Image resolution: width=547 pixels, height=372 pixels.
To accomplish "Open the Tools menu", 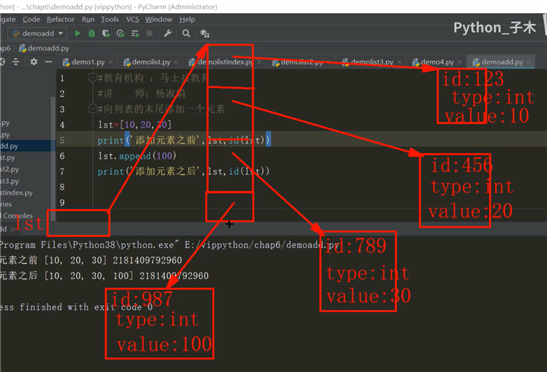I will (x=110, y=20).
